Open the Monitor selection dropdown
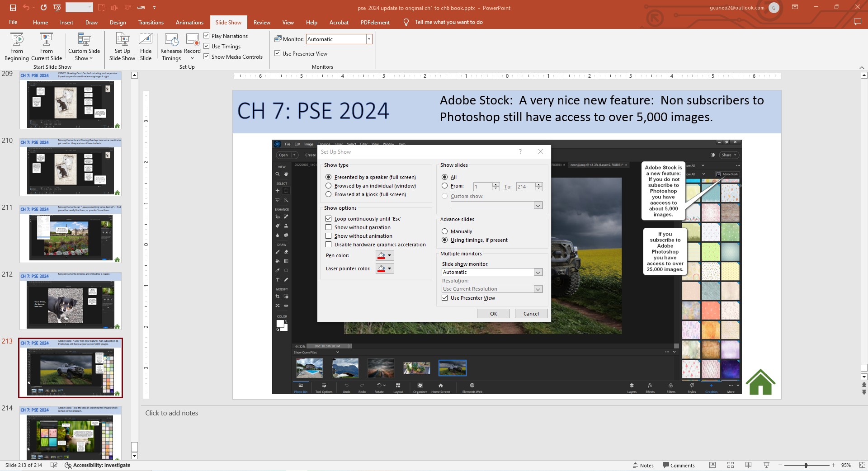Screen dimensions: 868x471 [x=369, y=39]
